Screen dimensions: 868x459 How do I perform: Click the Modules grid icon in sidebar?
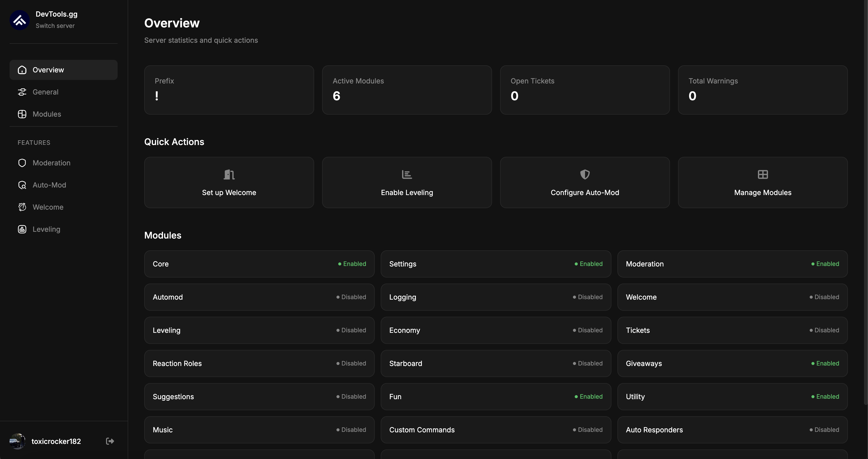22,114
